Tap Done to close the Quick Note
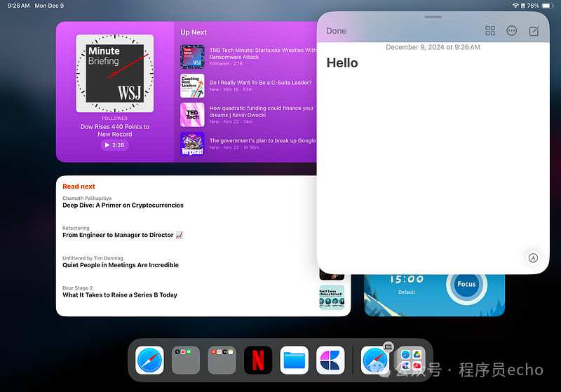This screenshot has height=392, width=561. 337,31
